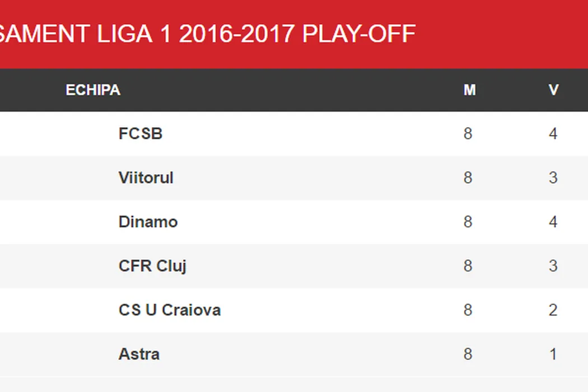Select Dinamo's wins value
The image size is (588, 392).
(x=553, y=222)
